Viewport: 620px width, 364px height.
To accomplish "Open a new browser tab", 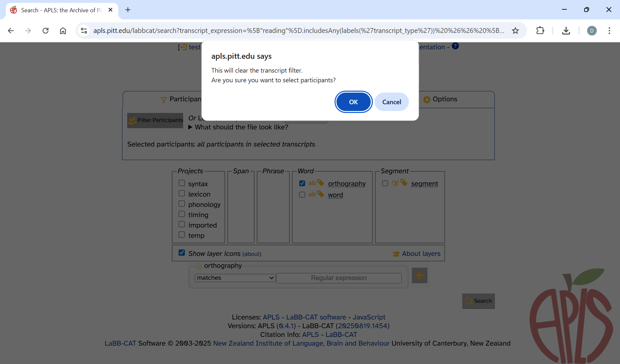I will 128,10.
